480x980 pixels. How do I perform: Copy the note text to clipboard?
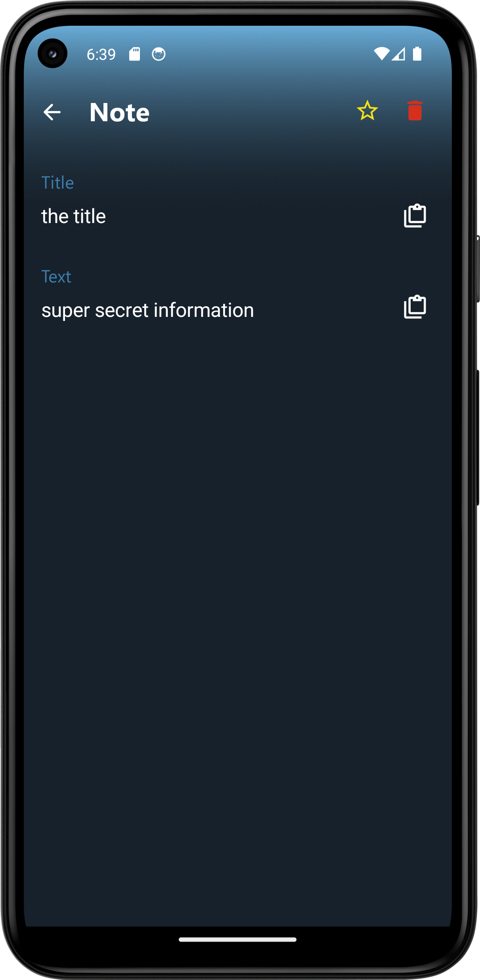pyautogui.click(x=415, y=307)
